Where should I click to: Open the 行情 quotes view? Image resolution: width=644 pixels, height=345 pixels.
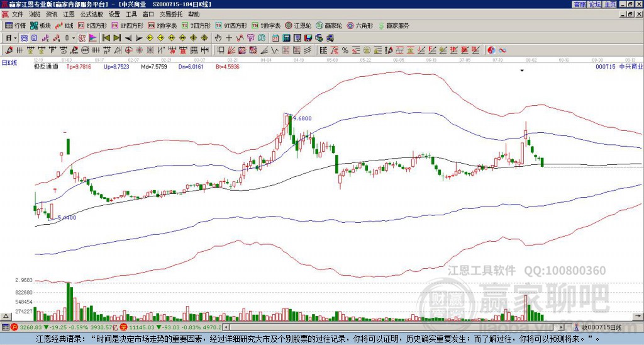[16, 26]
